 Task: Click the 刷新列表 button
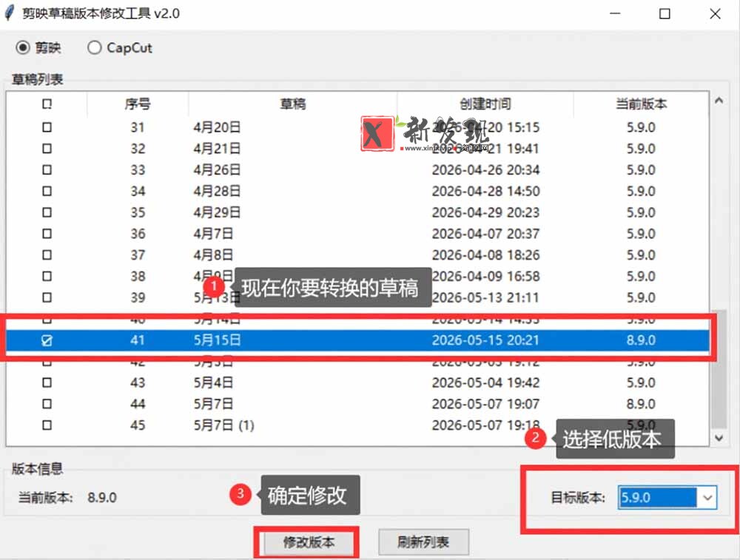(423, 542)
